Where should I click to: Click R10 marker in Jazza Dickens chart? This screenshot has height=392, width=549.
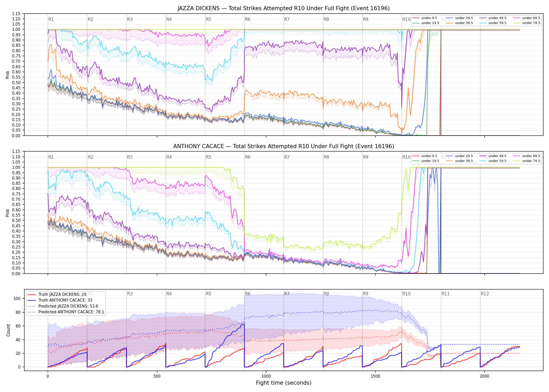pos(406,19)
